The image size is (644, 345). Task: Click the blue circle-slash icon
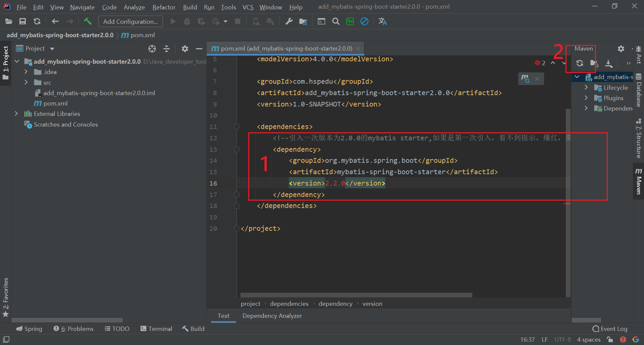coord(364,21)
